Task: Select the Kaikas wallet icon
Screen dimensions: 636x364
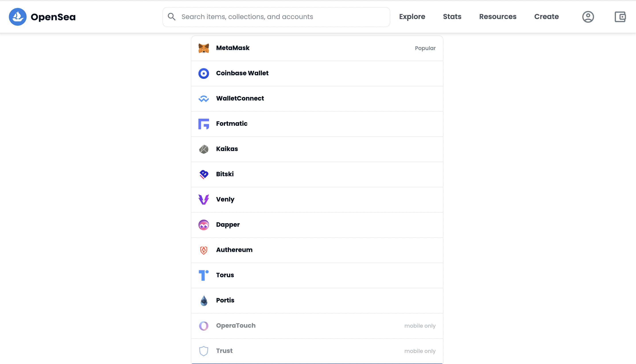Action: 204,149
